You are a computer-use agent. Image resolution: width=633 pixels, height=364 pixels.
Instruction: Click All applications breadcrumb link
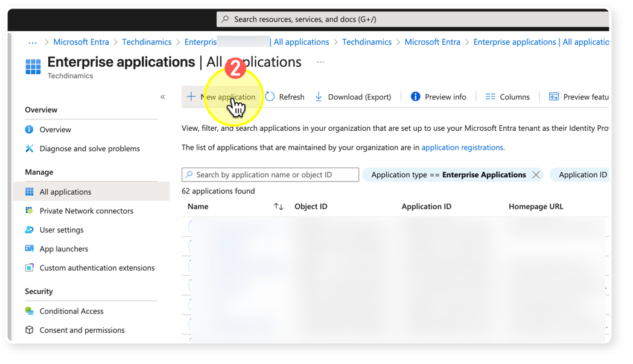301,42
